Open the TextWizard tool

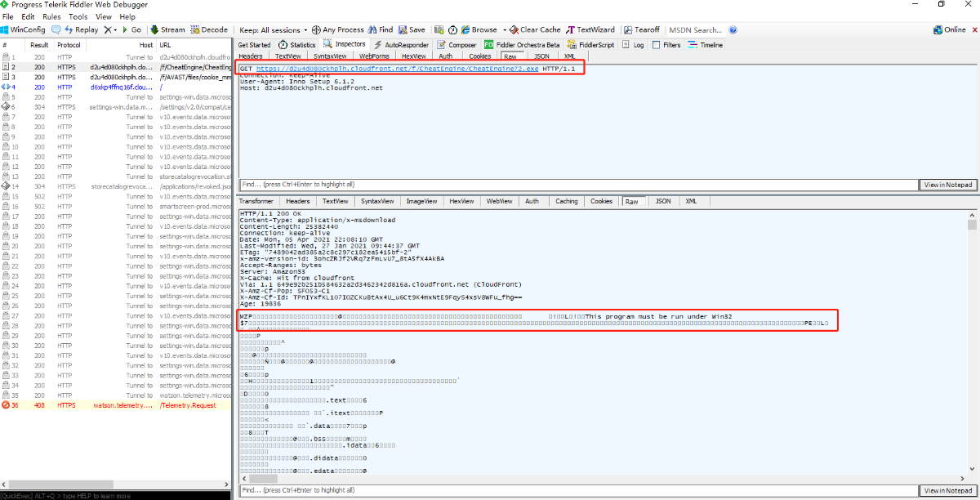590,29
